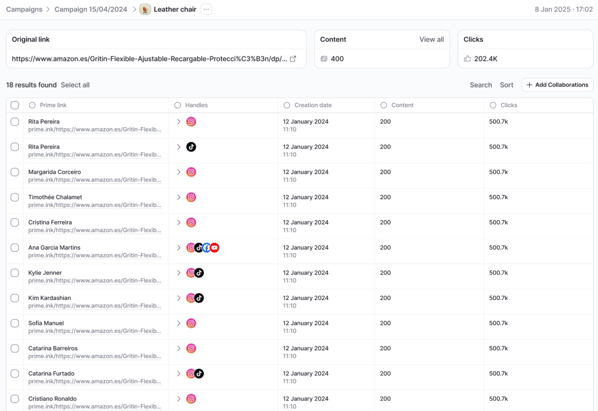Open Campaign 15/04/2024 breadcrumb item
The width and height of the screenshot is (598, 411).
point(91,10)
